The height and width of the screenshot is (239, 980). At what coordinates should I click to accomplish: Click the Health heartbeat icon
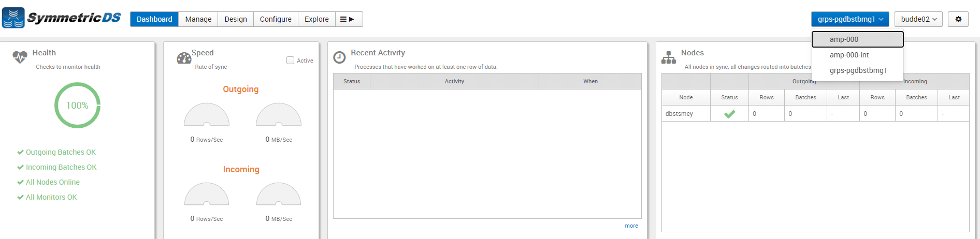(x=20, y=57)
